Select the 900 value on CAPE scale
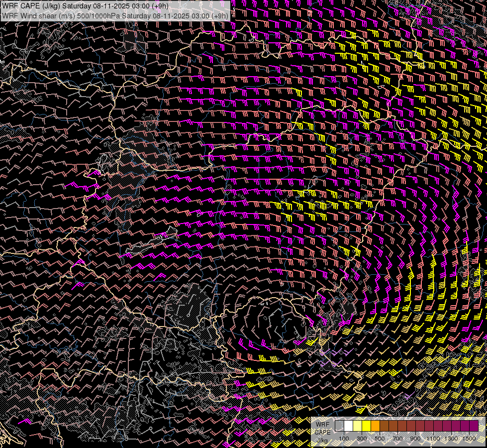The image size is (487, 448). click(x=416, y=439)
